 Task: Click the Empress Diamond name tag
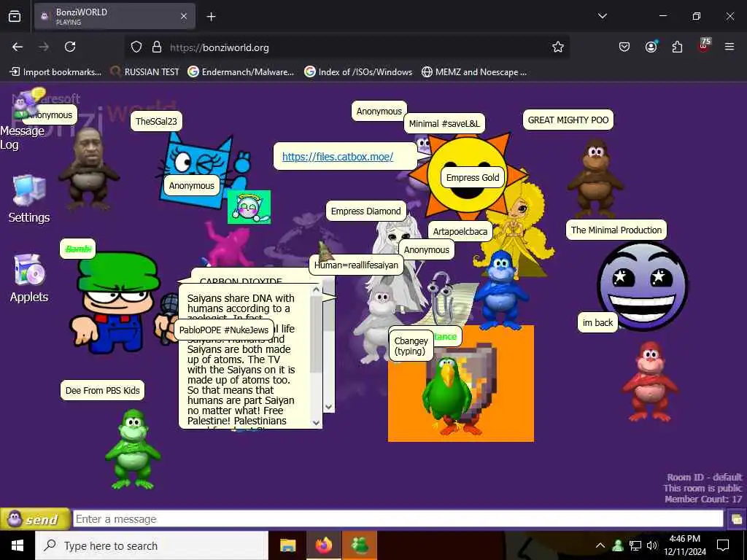coord(366,211)
